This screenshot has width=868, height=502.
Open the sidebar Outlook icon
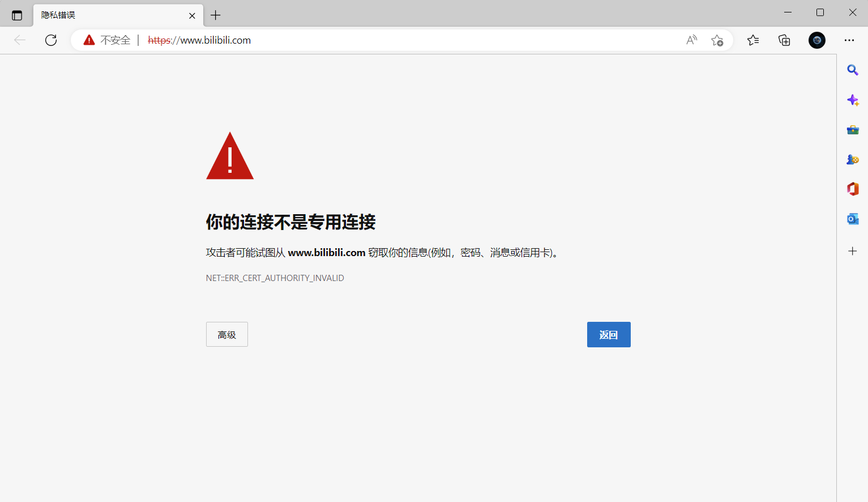(852, 219)
